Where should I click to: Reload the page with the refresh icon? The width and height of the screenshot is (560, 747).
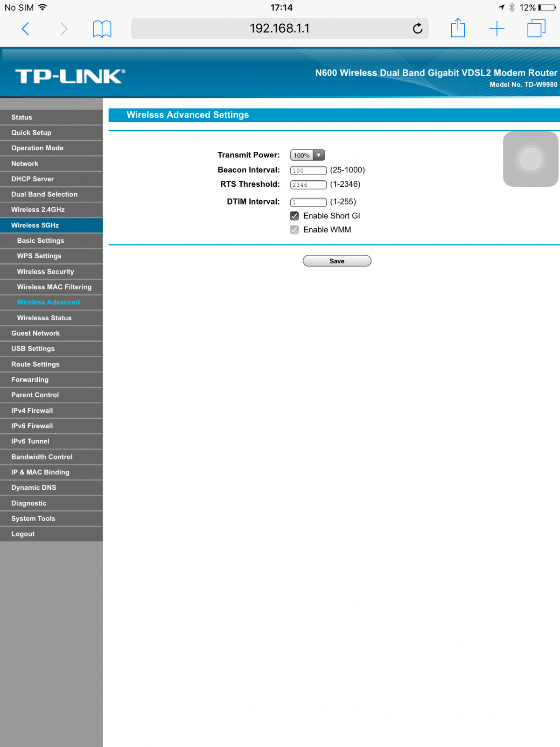(x=418, y=28)
